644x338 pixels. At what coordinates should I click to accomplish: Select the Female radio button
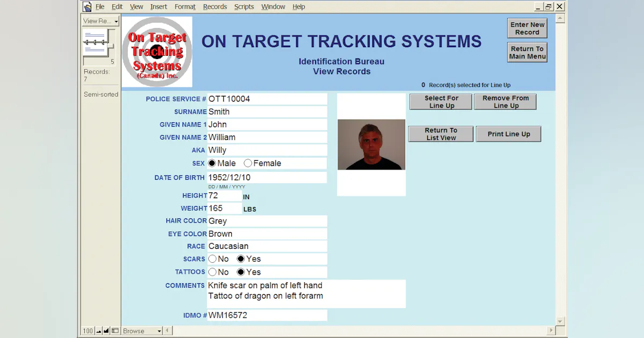click(x=247, y=163)
